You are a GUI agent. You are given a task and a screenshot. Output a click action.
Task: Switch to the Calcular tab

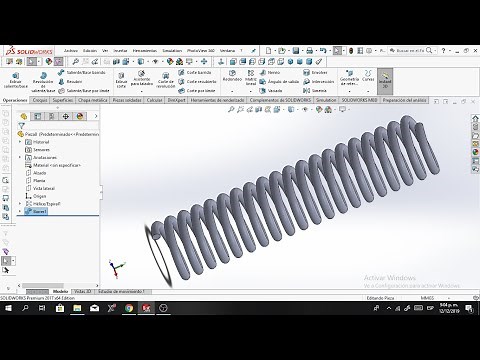154,100
